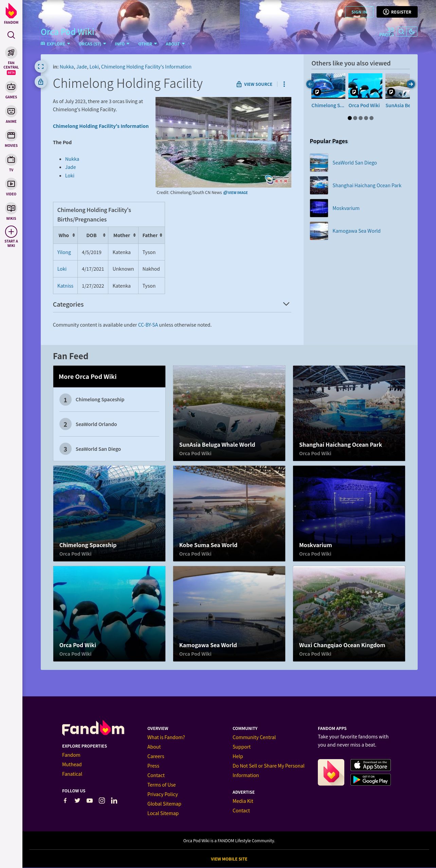
Task: Open Fandom's Twitter page
Action: [77, 801]
